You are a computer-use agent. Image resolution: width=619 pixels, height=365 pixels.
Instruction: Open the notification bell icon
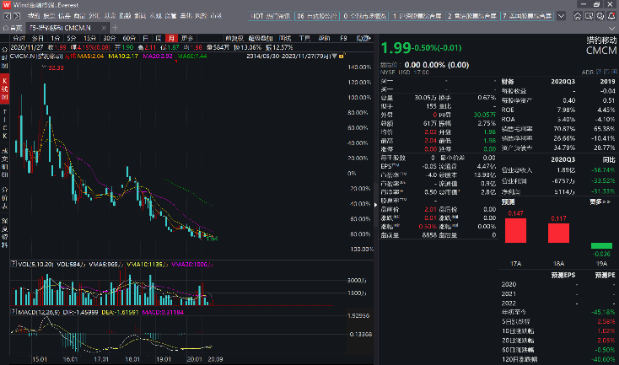pos(611,16)
